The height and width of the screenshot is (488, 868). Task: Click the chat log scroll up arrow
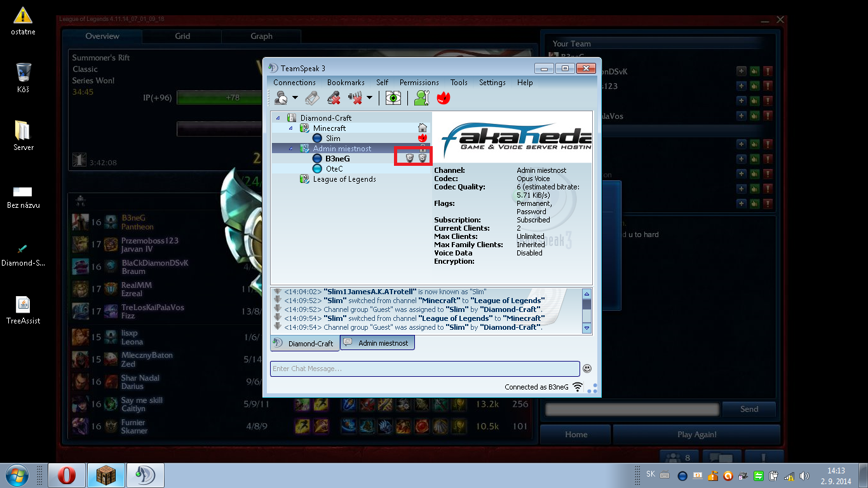587,294
